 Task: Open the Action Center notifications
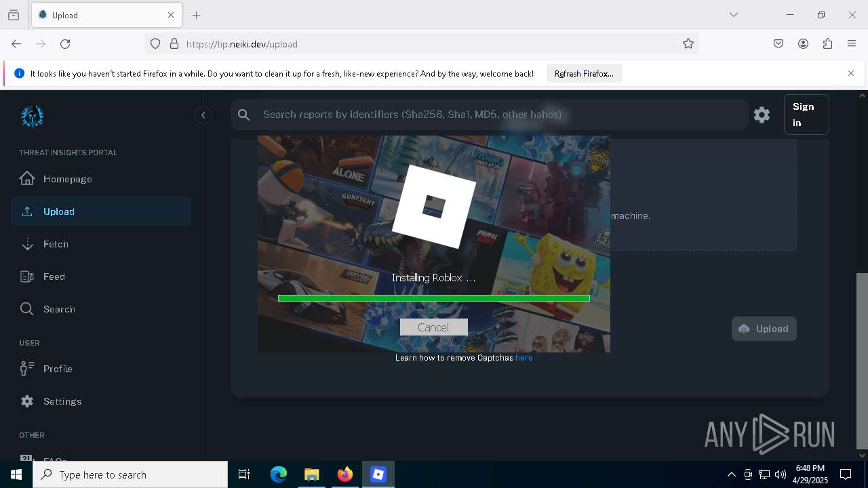[846, 474]
